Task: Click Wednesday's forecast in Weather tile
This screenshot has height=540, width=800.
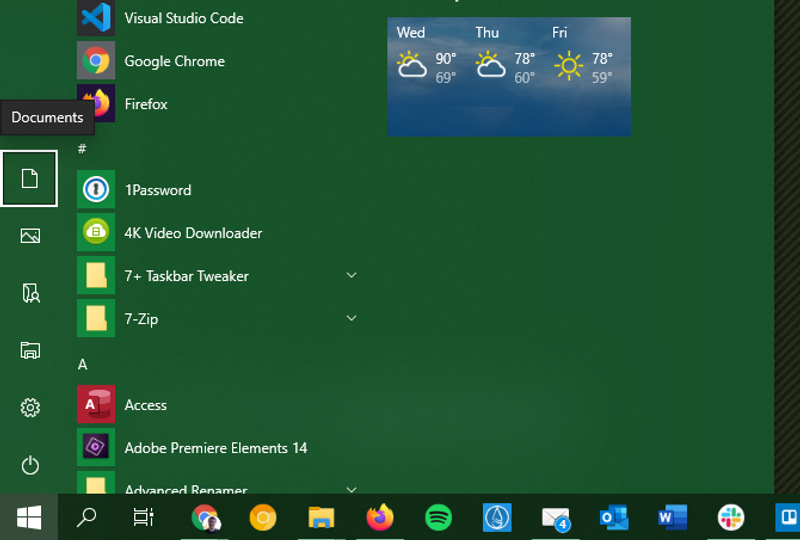Action: click(x=428, y=55)
